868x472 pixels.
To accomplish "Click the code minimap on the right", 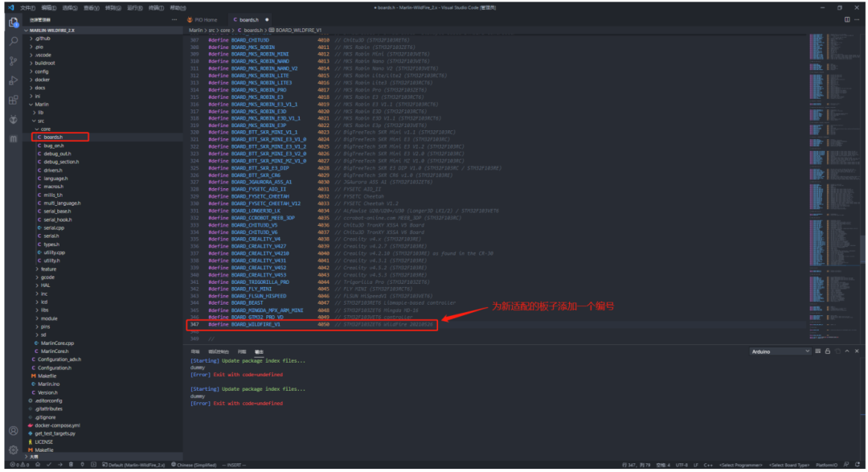I will [x=834, y=186].
